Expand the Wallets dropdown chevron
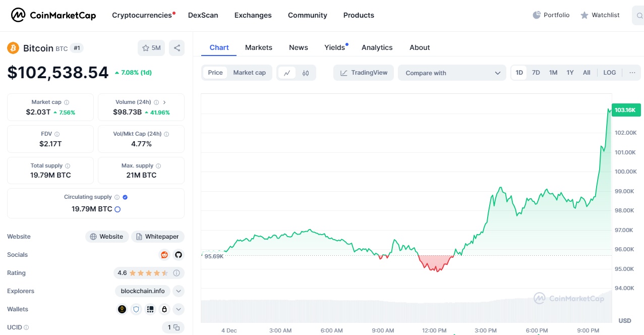 (x=179, y=309)
